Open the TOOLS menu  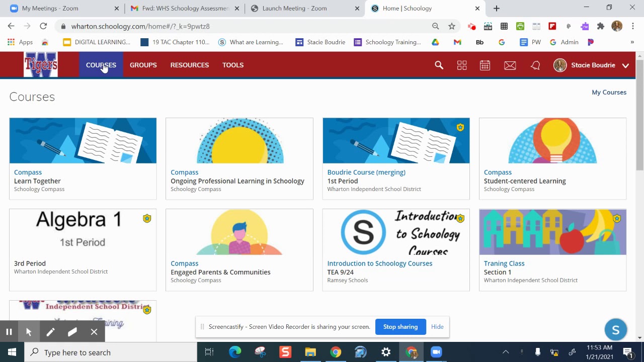(x=233, y=65)
